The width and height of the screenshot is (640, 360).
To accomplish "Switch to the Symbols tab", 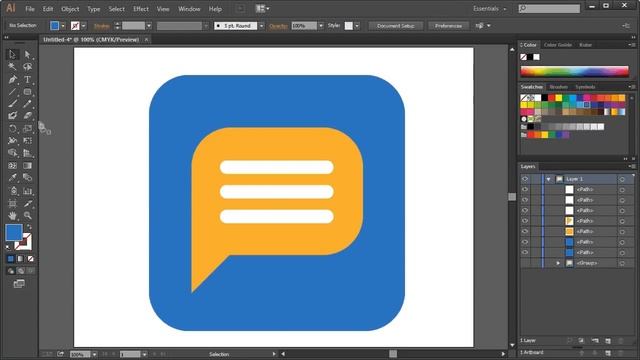I will [x=585, y=87].
